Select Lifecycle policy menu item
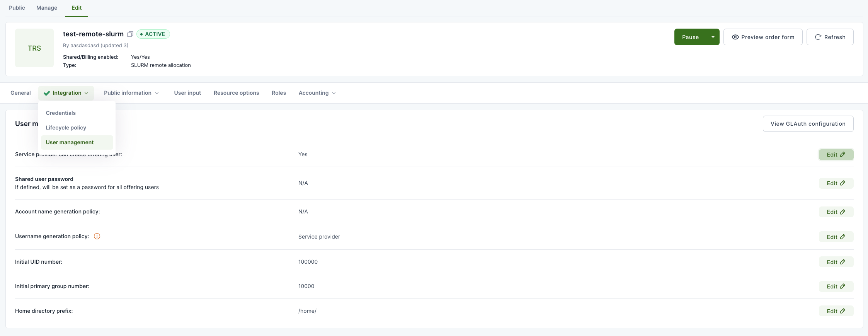868x336 pixels. 66,128
